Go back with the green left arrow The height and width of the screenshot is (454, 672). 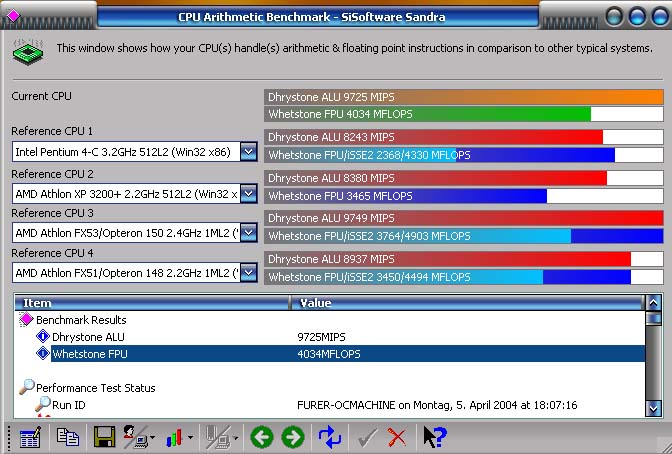point(261,437)
